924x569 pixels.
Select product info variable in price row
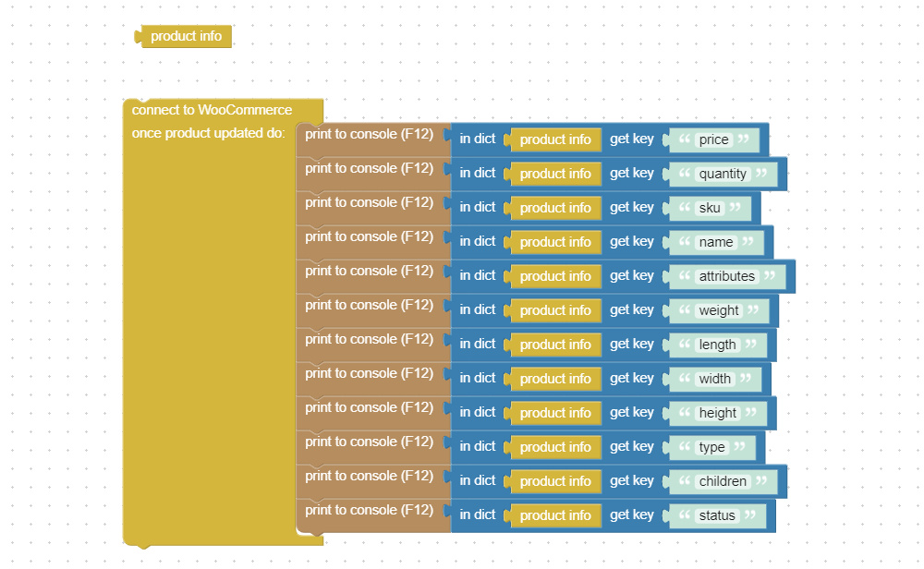coord(554,139)
